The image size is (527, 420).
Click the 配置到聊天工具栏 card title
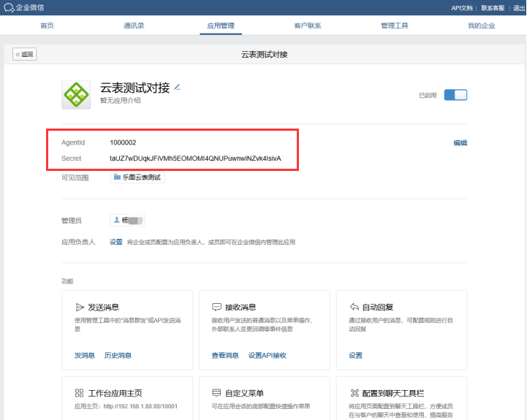[393, 393]
